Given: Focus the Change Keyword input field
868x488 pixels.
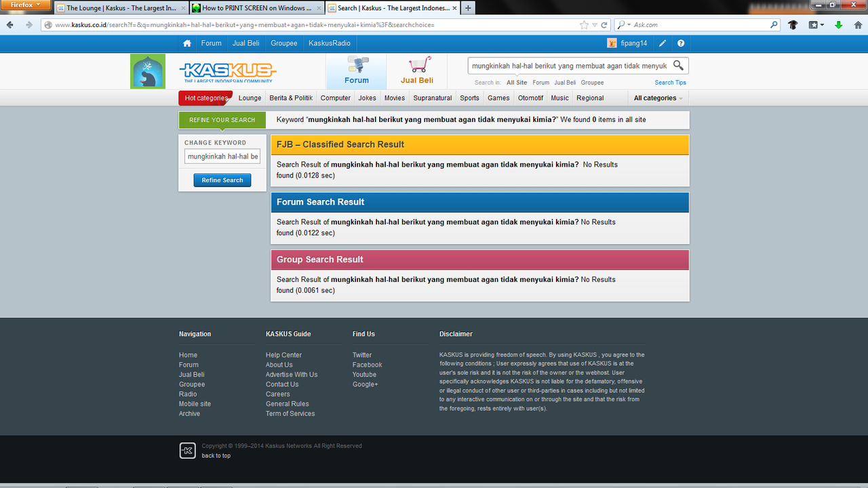Looking at the screenshot, I should point(222,157).
